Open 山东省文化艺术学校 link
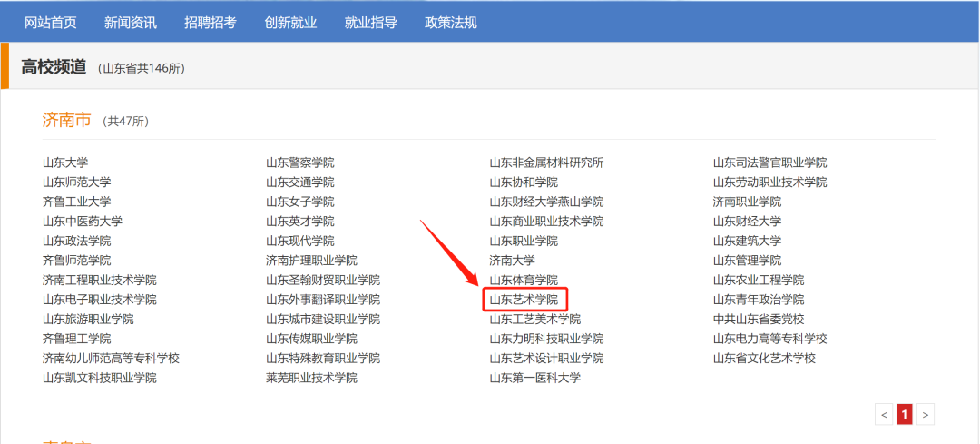Screen dimensions: 980x444 [x=764, y=359]
